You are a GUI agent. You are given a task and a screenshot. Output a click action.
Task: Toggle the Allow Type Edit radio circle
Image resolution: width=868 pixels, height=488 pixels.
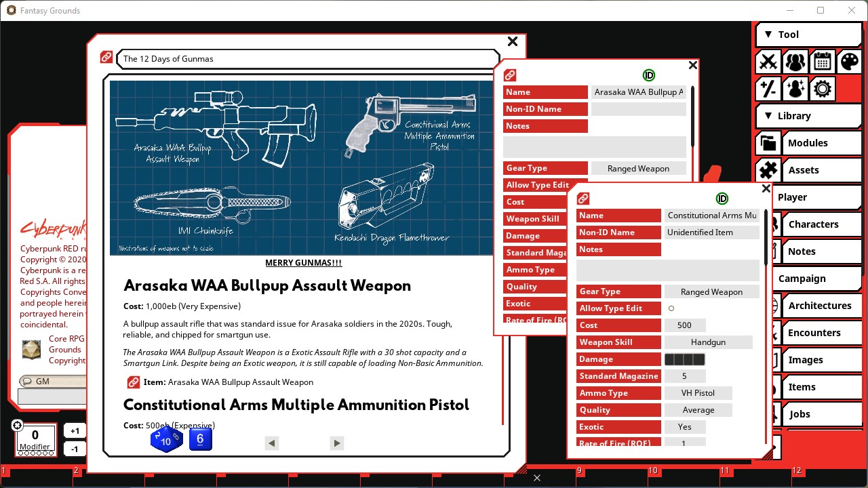pos(671,308)
